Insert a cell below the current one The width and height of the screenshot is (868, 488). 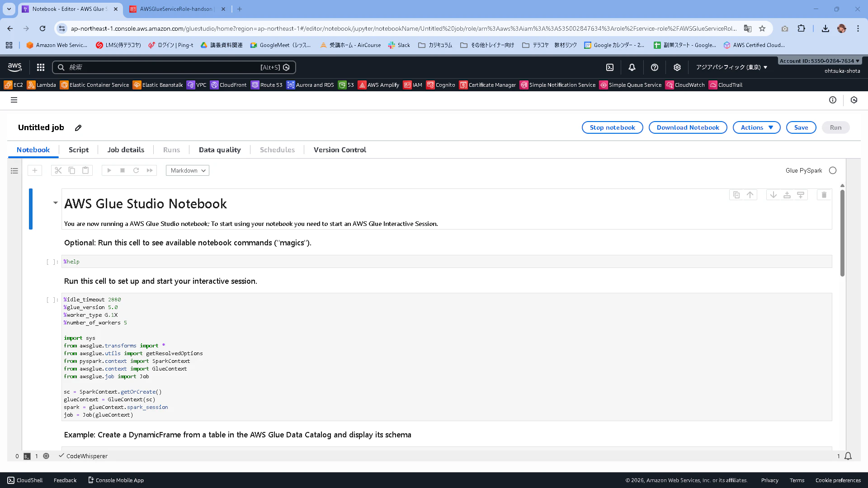[801, 195]
